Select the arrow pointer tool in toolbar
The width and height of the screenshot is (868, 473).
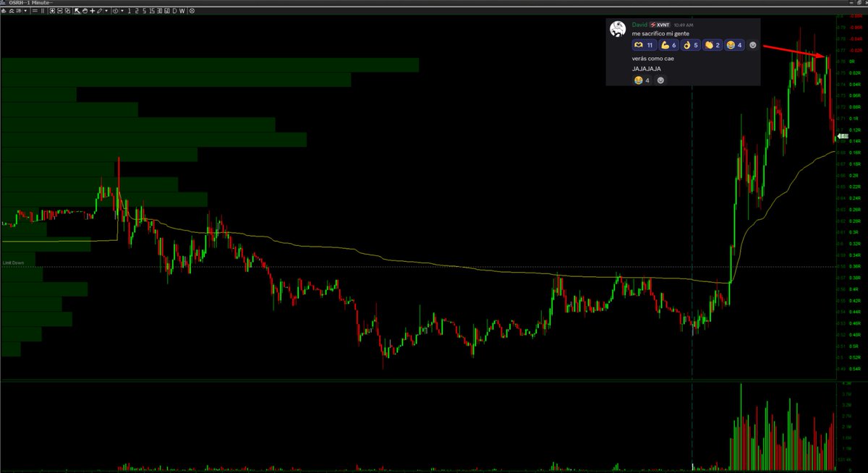(77, 11)
